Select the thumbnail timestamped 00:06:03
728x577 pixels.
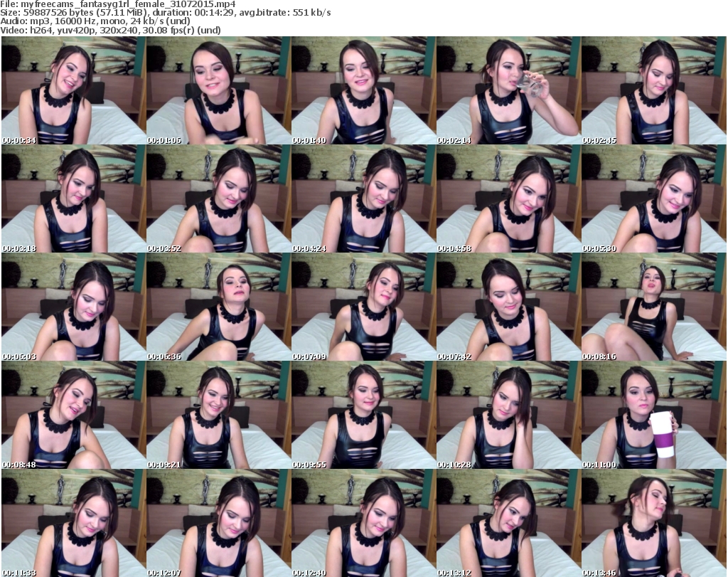click(74, 307)
